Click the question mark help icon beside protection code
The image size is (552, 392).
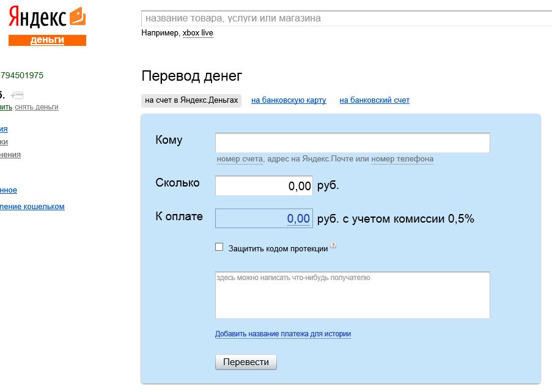point(333,245)
